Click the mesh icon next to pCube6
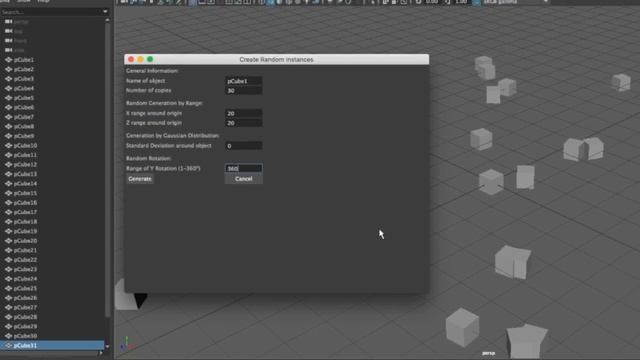Screen dimensions: 640x360 coord(9,107)
